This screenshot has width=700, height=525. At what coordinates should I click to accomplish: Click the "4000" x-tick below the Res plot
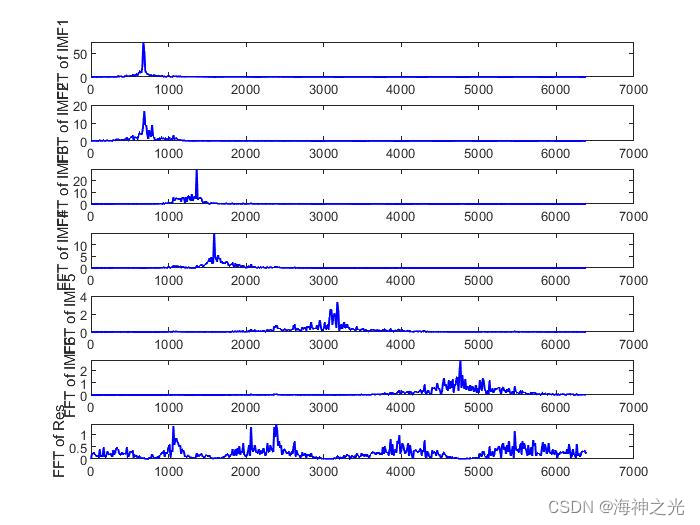[x=400, y=471]
